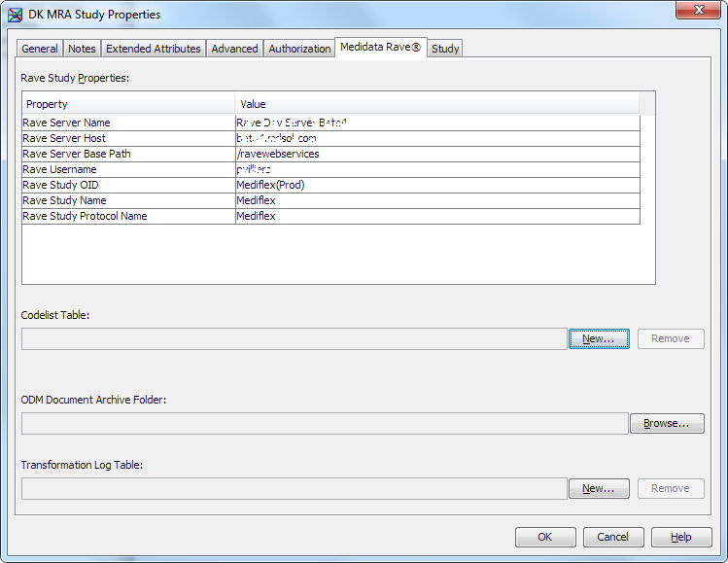
Task: Select the Rave Study OID row
Action: click(x=126, y=185)
